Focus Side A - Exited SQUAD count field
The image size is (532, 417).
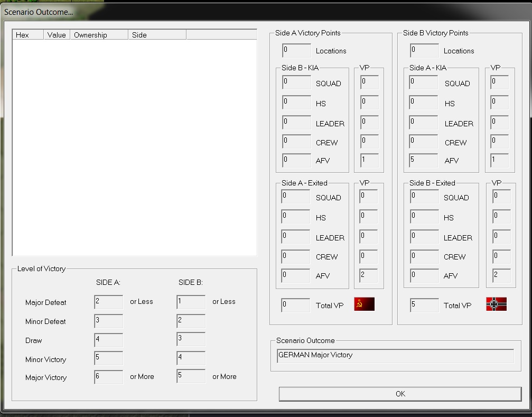tap(295, 197)
